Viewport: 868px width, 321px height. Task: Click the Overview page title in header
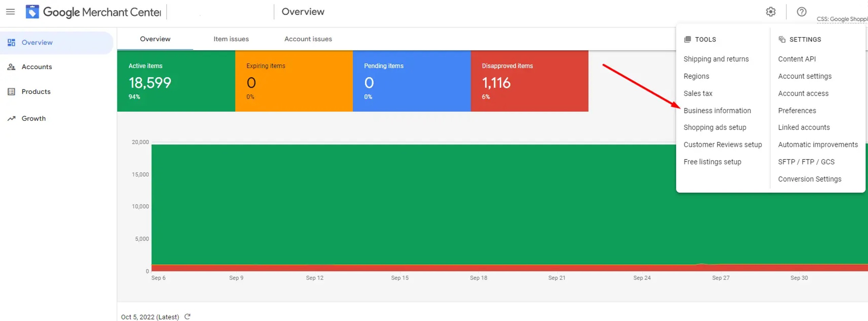(303, 12)
